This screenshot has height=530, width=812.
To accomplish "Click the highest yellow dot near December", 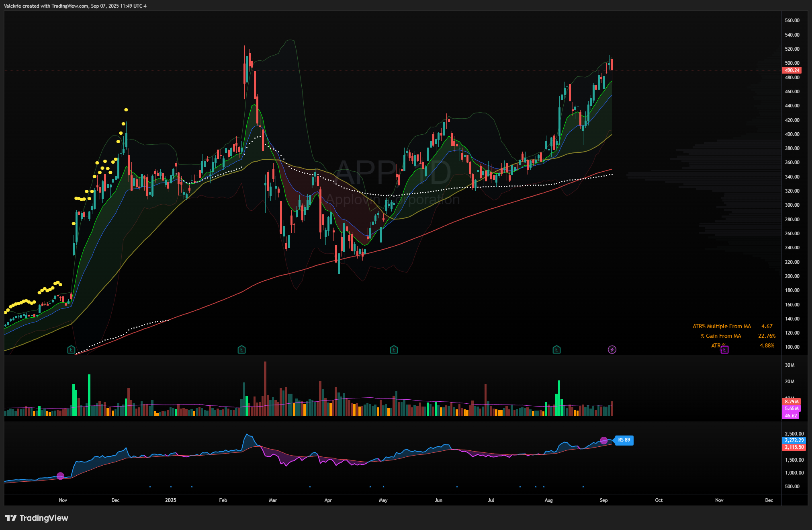I will (x=126, y=110).
